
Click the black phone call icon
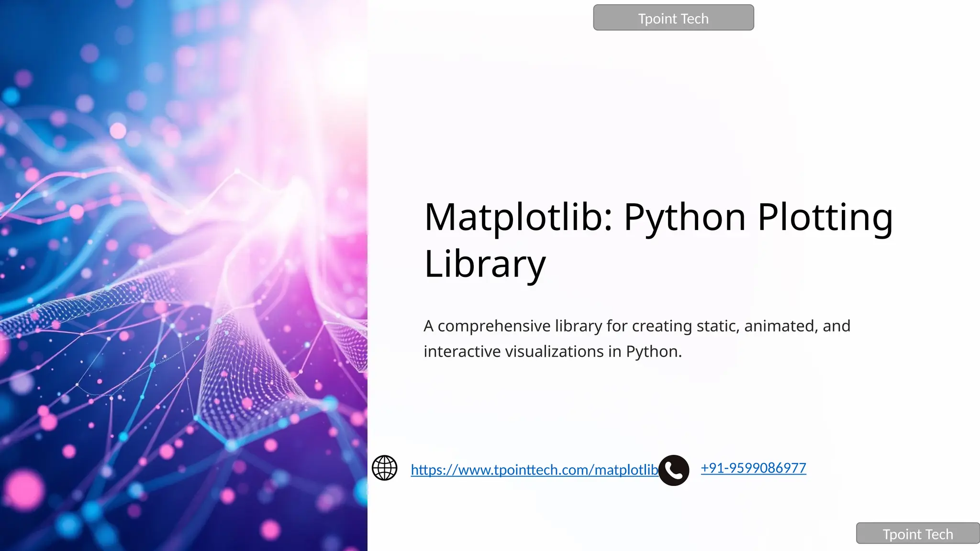click(x=673, y=470)
